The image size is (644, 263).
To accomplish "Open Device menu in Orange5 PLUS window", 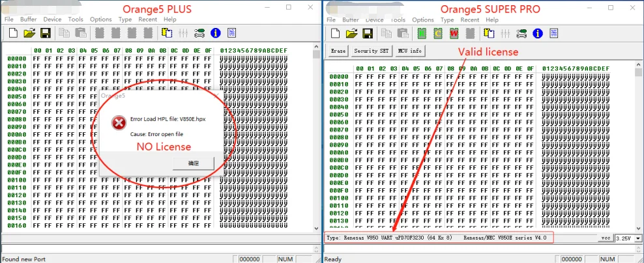I will (x=52, y=20).
